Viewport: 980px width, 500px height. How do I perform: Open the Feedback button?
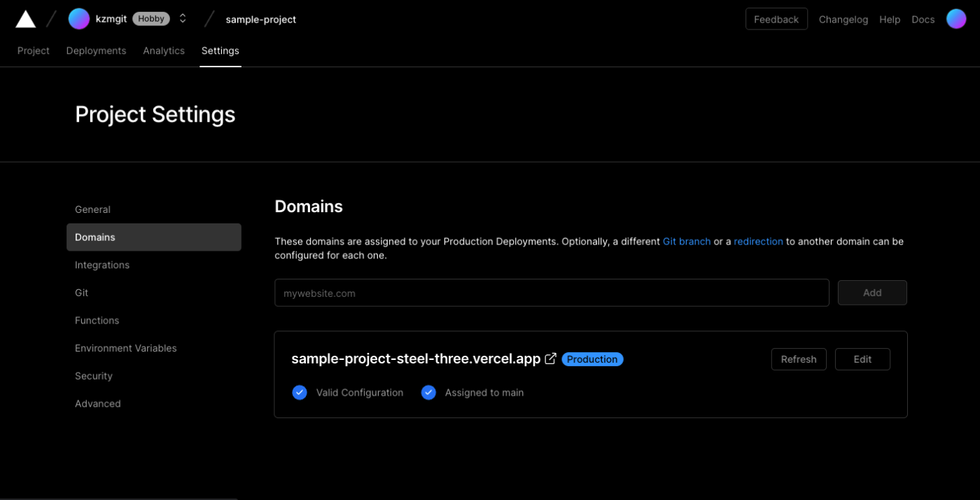(776, 19)
